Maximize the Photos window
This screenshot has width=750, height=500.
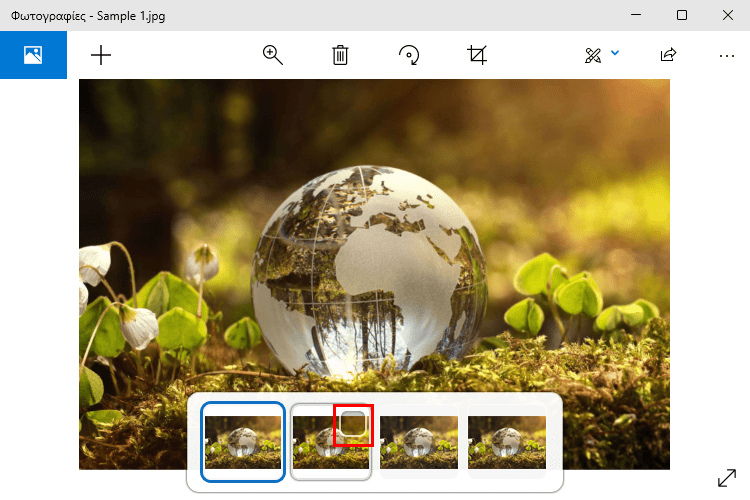682,15
